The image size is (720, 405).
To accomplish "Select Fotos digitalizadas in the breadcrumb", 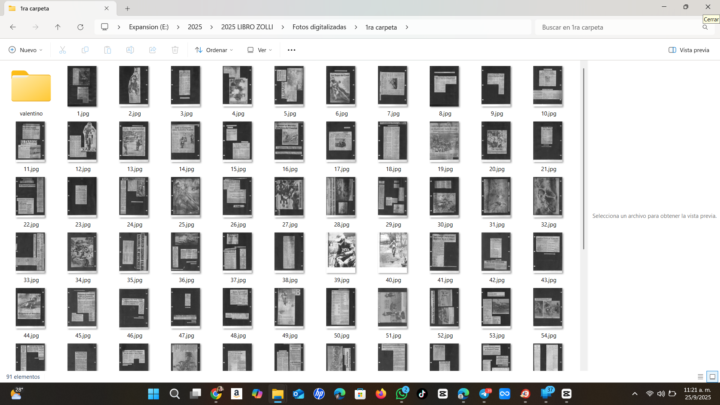I will pyautogui.click(x=319, y=27).
